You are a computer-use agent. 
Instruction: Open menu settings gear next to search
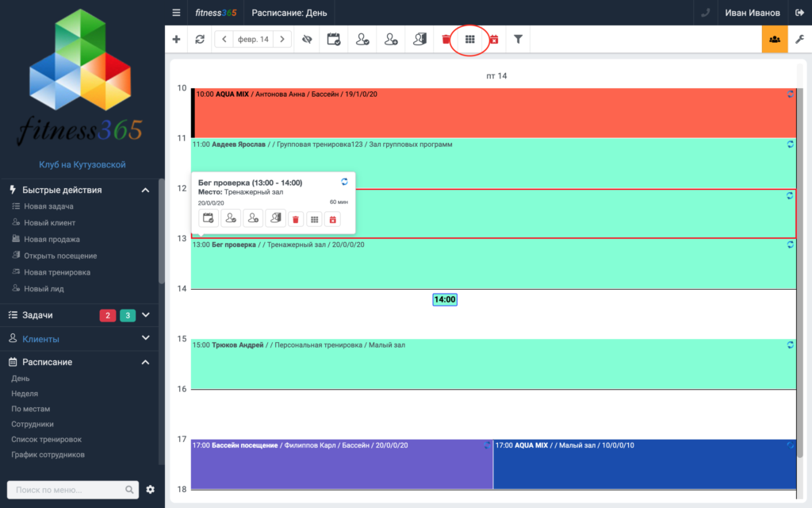point(150,490)
